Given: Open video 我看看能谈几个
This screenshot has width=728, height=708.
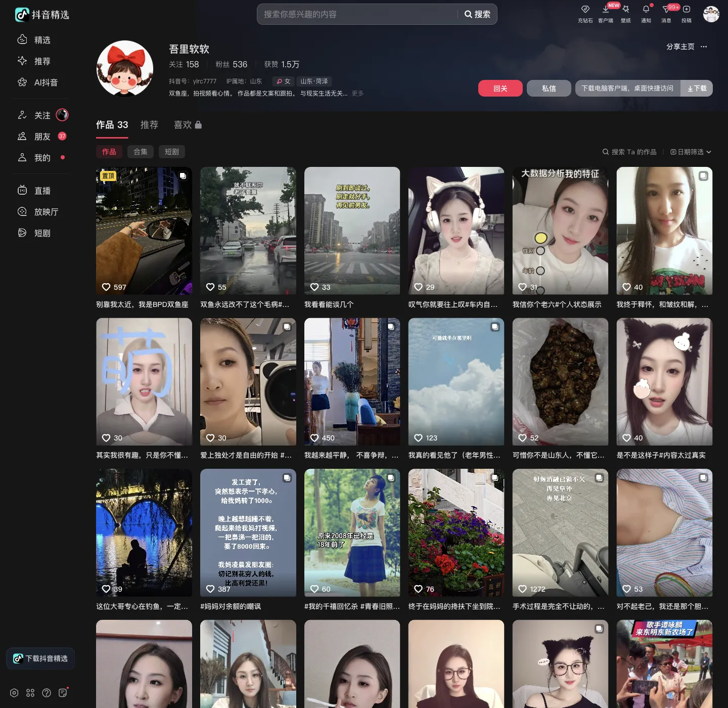Looking at the screenshot, I should (x=352, y=231).
